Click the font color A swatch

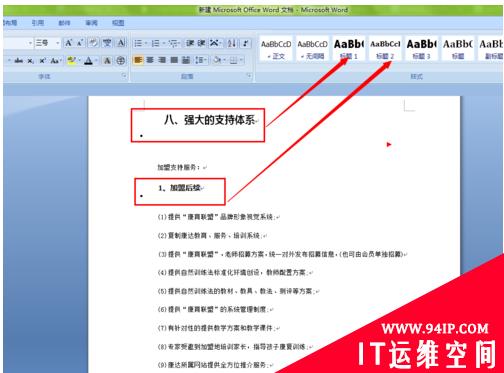click(x=89, y=61)
